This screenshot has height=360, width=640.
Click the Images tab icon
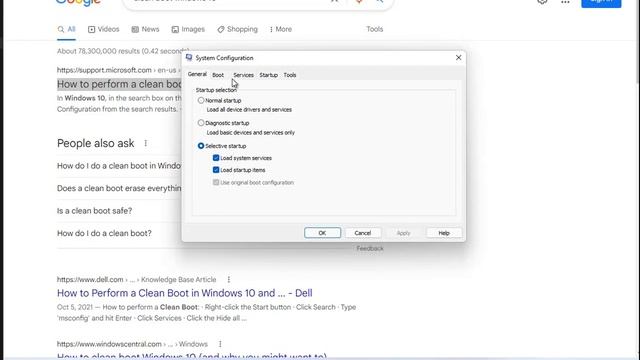[175, 29]
